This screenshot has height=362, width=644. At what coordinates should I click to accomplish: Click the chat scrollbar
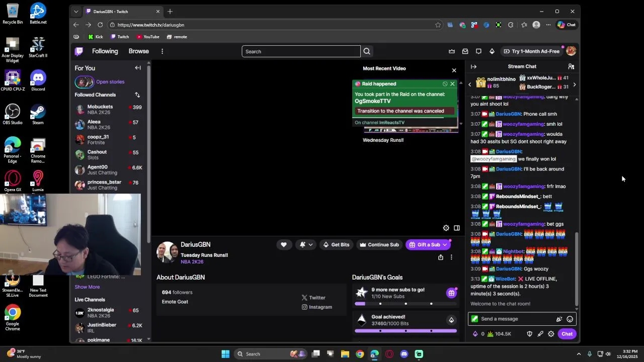click(x=577, y=269)
